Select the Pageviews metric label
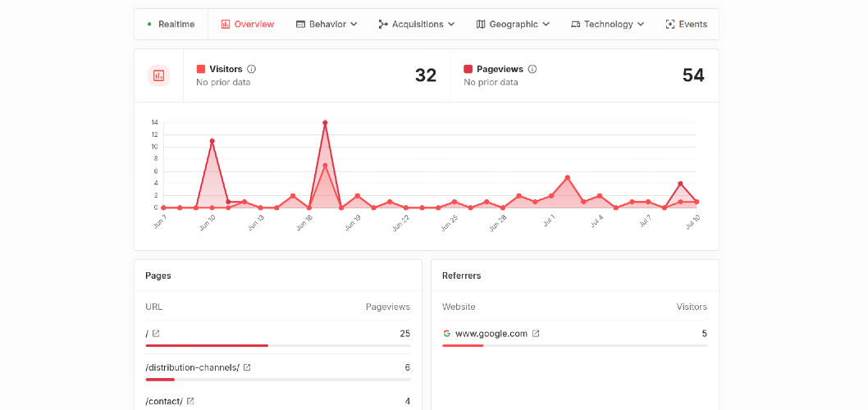Image resolution: width=868 pixels, height=410 pixels. tap(500, 69)
